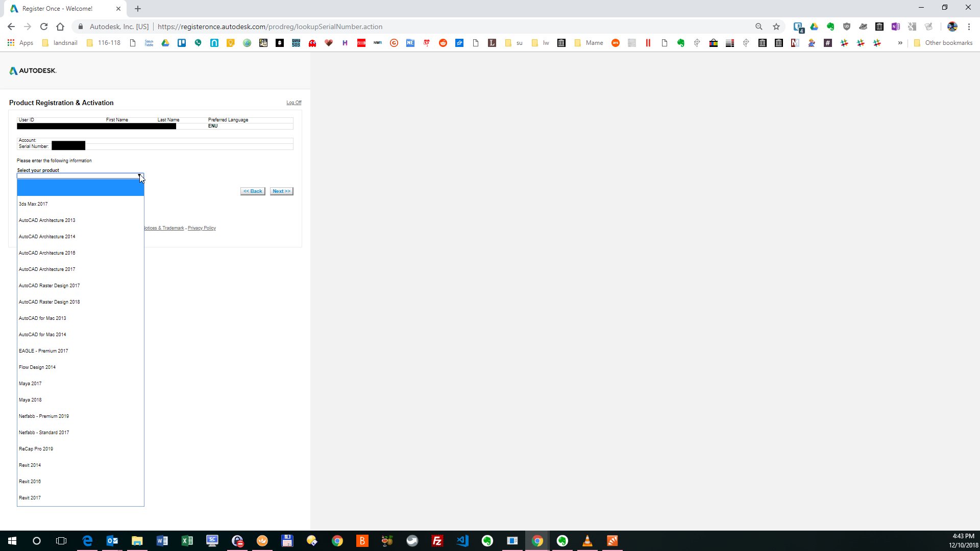Choose AutoCAD for Mac 2013
This screenshot has width=980, height=551.
(x=81, y=318)
